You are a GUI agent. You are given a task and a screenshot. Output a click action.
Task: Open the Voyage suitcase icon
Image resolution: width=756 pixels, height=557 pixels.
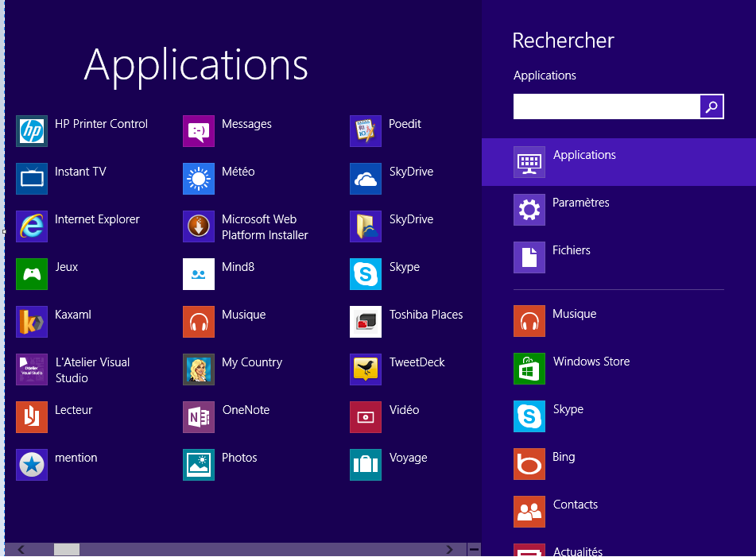tap(366, 465)
